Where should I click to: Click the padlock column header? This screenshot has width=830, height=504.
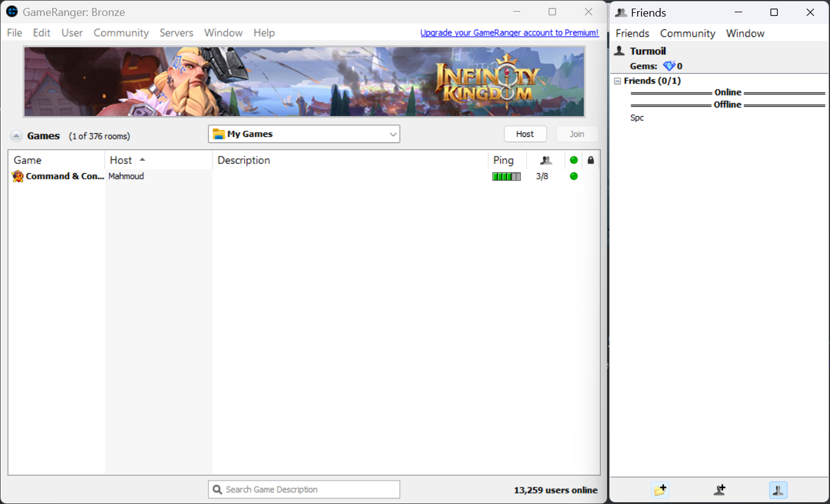590,160
